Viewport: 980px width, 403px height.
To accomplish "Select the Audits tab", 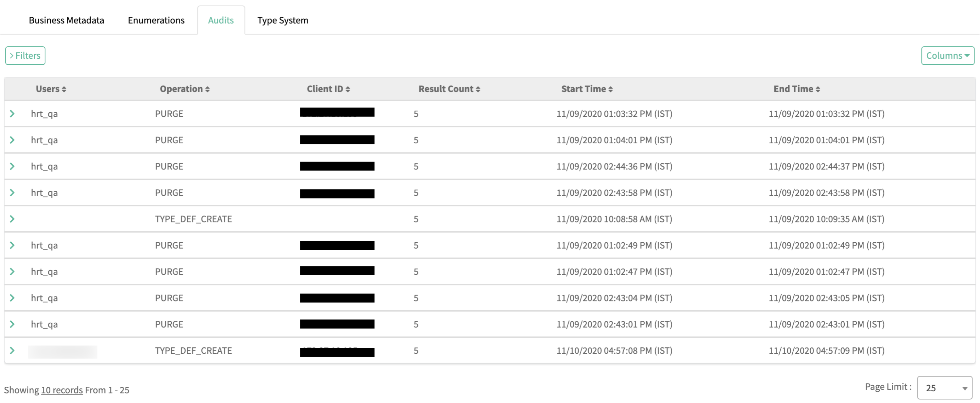I will (x=221, y=20).
